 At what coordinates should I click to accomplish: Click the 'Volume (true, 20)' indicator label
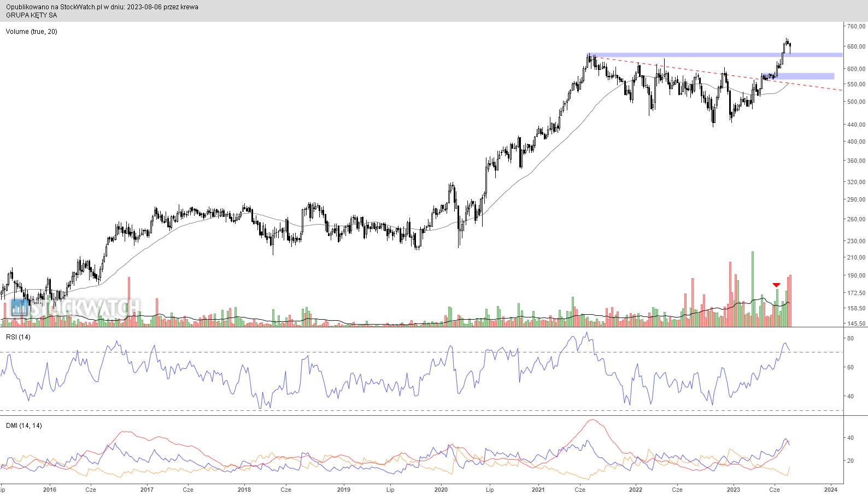pyautogui.click(x=31, y=32)
